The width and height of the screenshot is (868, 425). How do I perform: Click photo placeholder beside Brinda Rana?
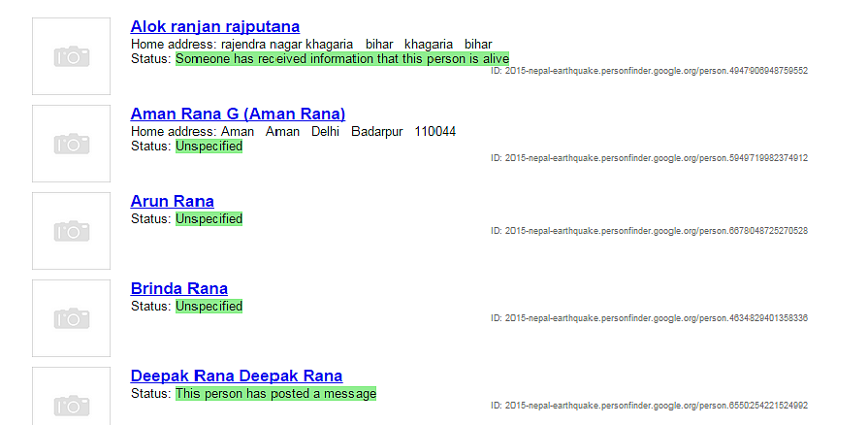pyautogui.click(x=72, y=318)
